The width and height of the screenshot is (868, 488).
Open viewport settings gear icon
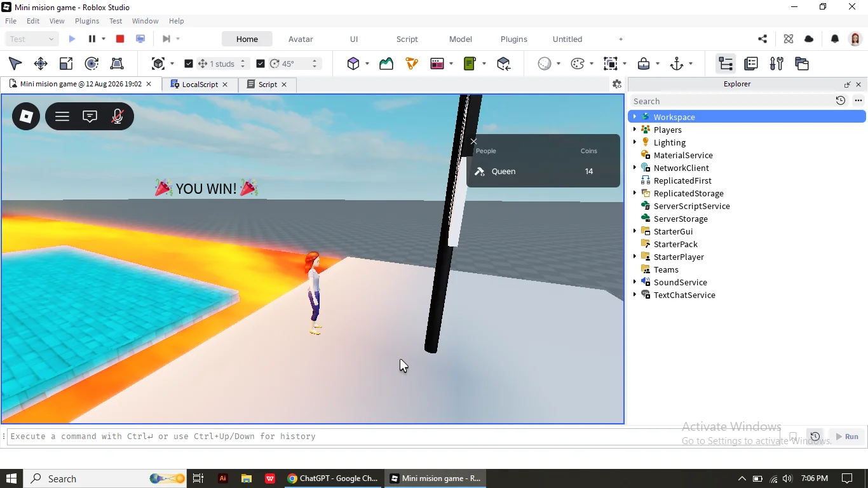[616, 84]
